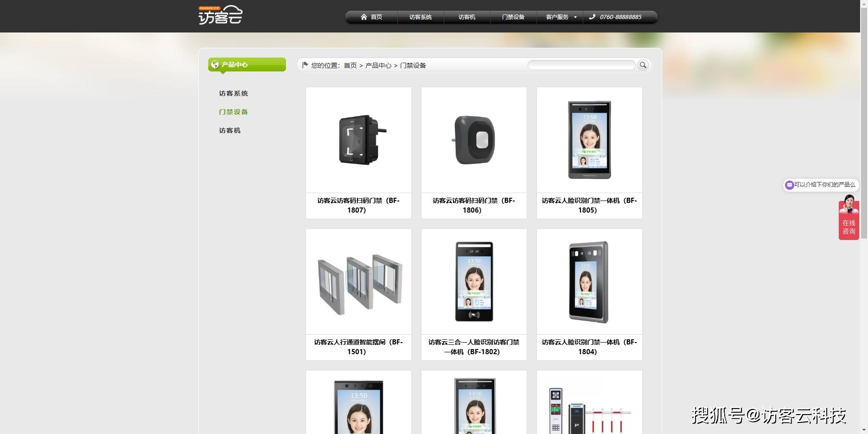
Task: Select 门禁设备 in the top navigation
Action: point(513,17)
